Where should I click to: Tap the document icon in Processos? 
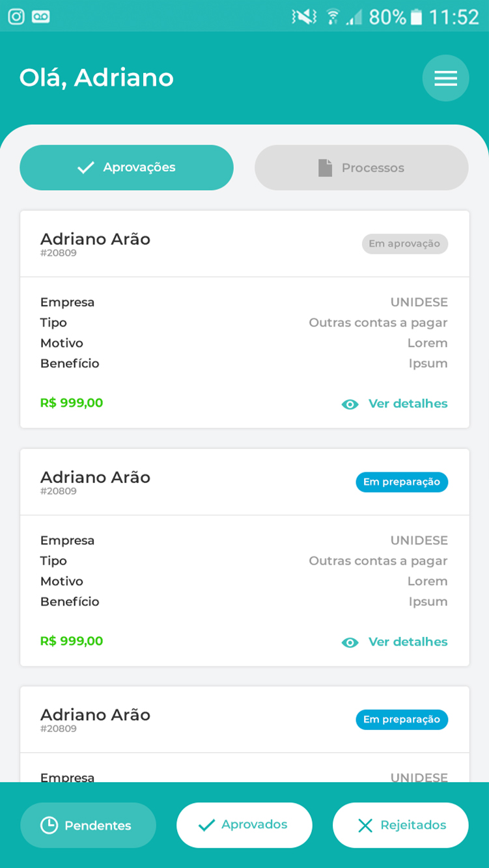point(325,168)
